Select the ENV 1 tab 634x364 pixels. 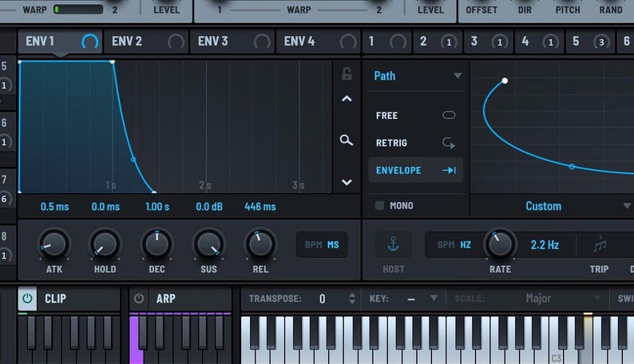tap(60, 42)
